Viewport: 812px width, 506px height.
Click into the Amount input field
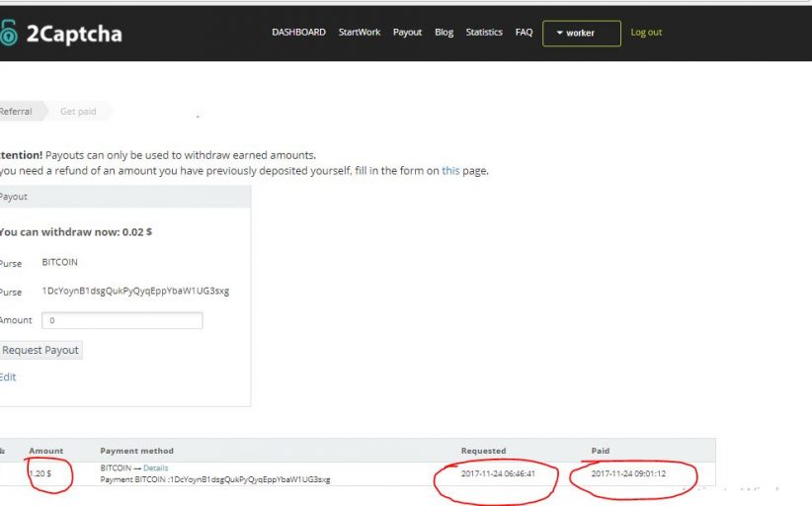(x=122, y=320)
